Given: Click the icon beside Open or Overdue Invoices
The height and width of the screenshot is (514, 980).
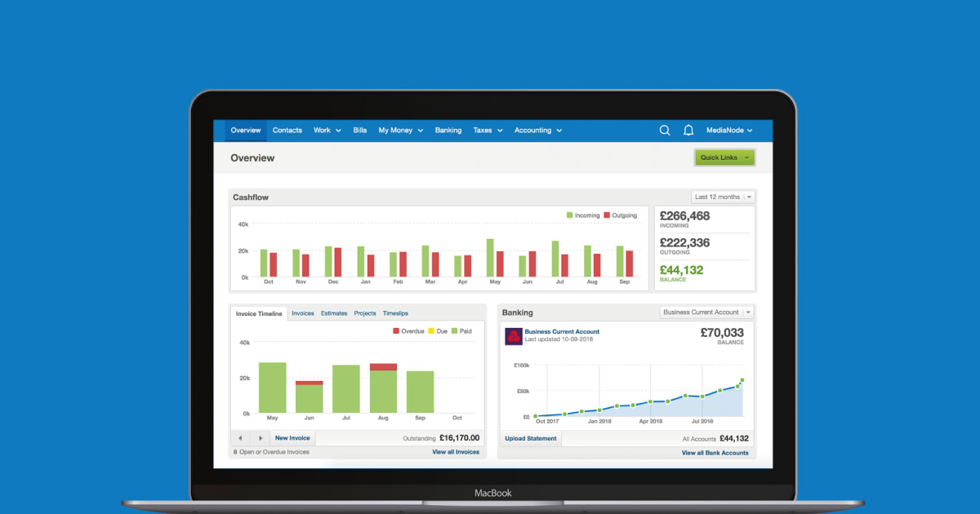Looking at the screenshot, I should [235, 451].
